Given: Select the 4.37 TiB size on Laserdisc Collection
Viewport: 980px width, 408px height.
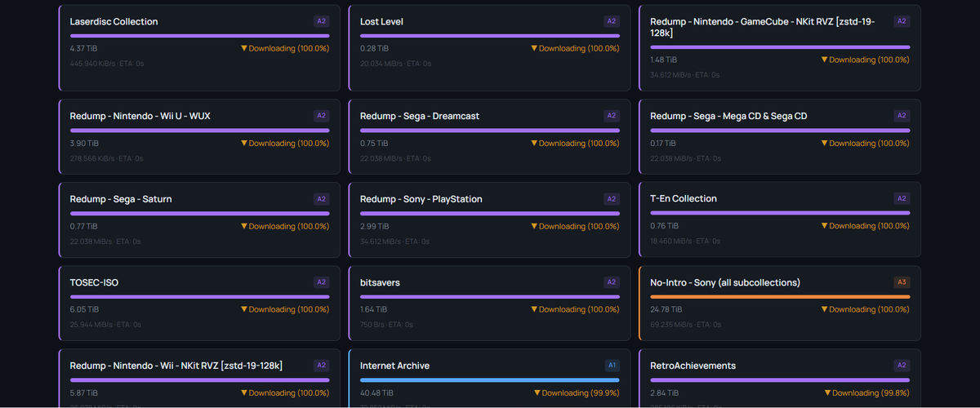Looking at the screenshot, I should 84,49.
